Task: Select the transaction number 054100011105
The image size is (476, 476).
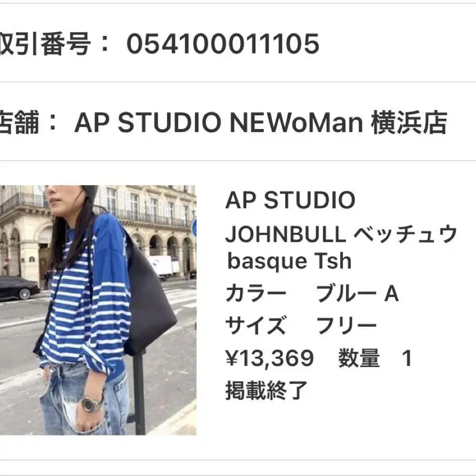Action: pyautogui.click(x=223, y=44)
